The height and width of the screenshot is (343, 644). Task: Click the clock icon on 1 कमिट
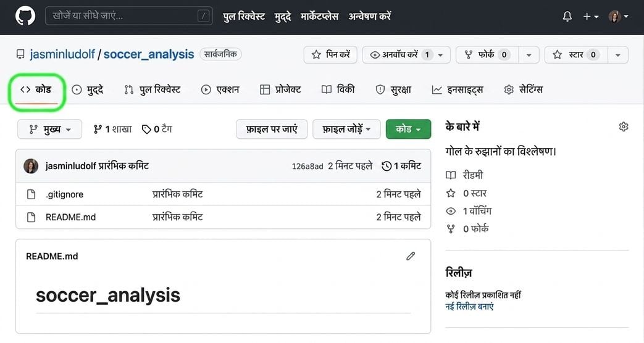pyautogui.click(x=387, y=166)
